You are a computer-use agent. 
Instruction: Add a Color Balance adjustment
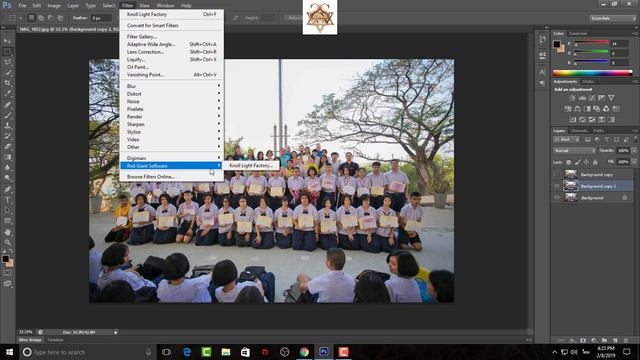coord(577,109)
